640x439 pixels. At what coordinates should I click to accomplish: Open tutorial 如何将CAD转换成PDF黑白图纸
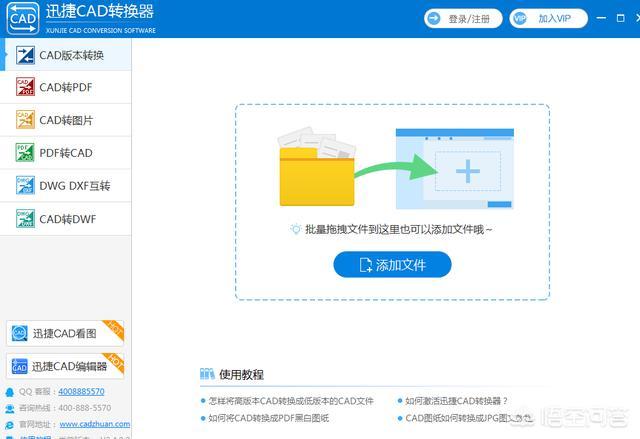(x=269, y=418)
